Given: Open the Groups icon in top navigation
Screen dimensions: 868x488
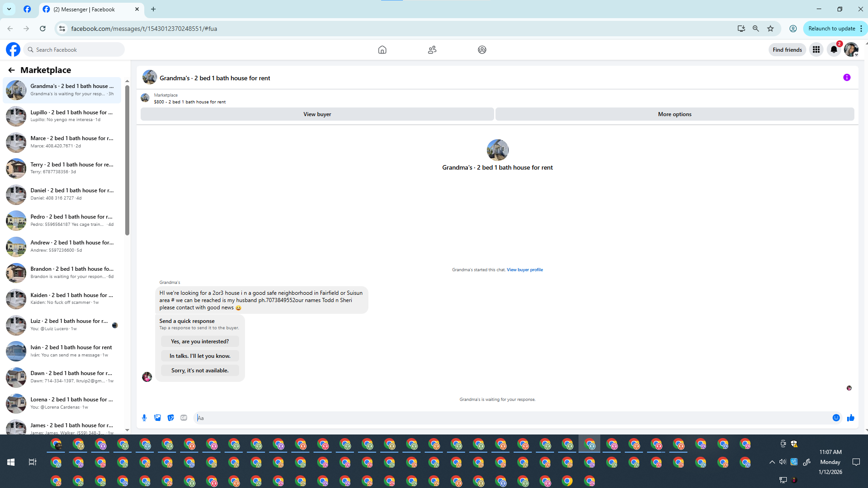Looking at the screenshot, I should point(482,50).
